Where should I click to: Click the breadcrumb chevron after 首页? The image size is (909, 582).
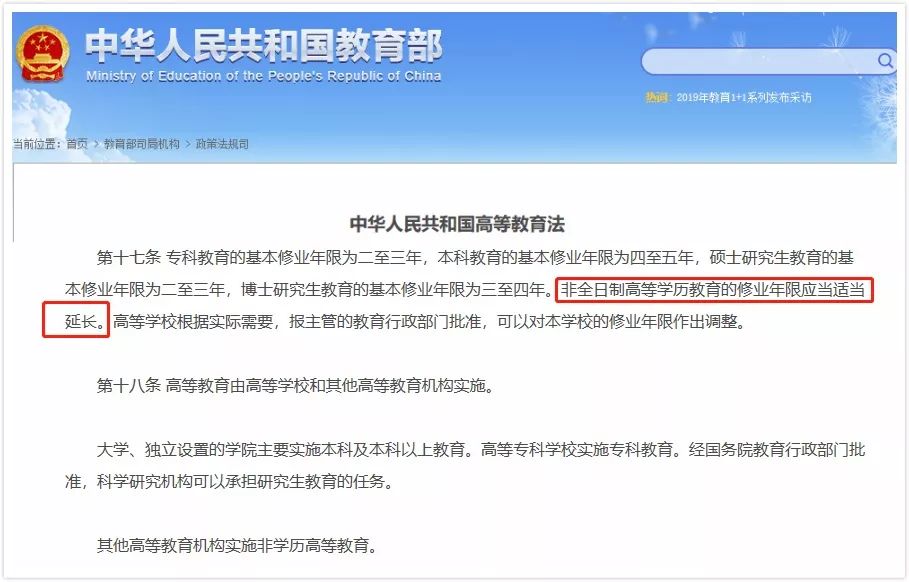click(96, 144)
